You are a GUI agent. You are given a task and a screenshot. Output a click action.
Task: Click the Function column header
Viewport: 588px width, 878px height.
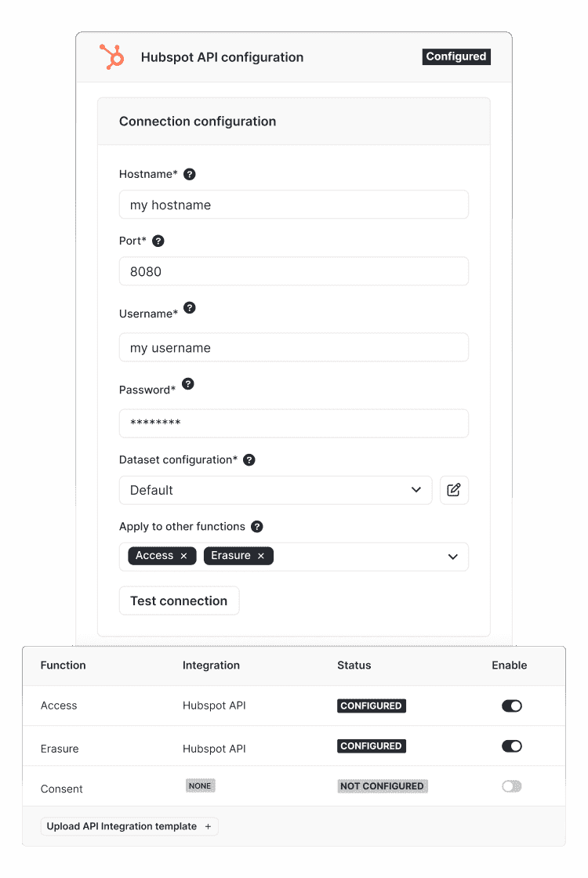point(64,666)
